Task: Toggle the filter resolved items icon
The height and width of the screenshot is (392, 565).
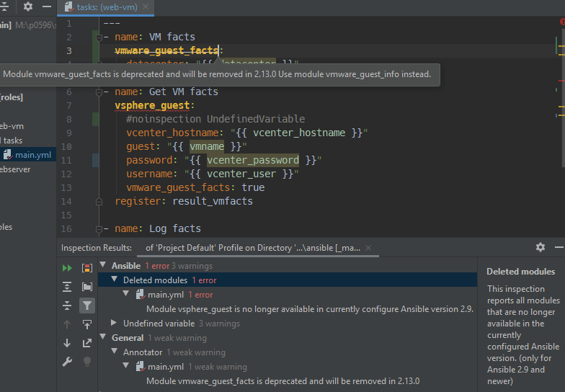Action: (86, 306)
